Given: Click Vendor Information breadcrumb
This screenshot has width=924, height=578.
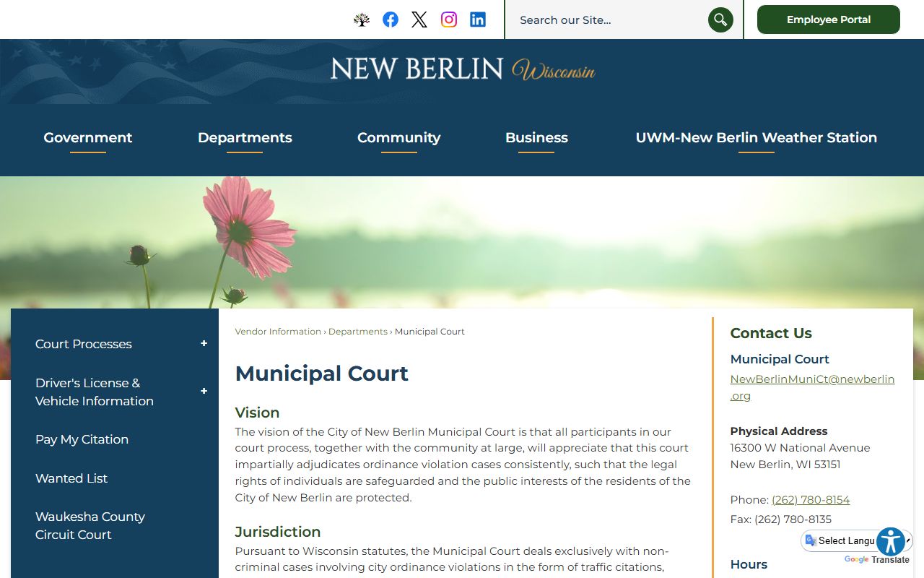Looking at the screenshot, I should click(x=278, y=332).
